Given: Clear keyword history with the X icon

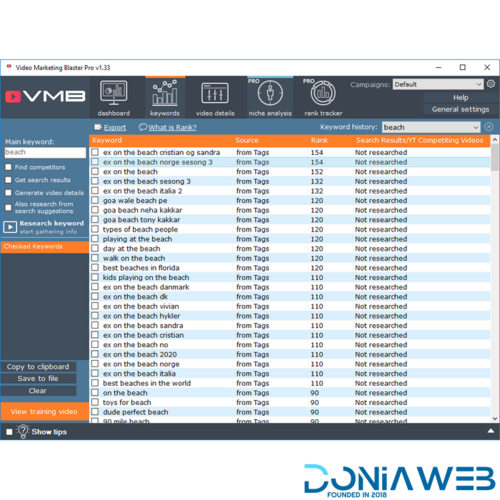Looking at the screenshot, I should (x=489, y=127).
